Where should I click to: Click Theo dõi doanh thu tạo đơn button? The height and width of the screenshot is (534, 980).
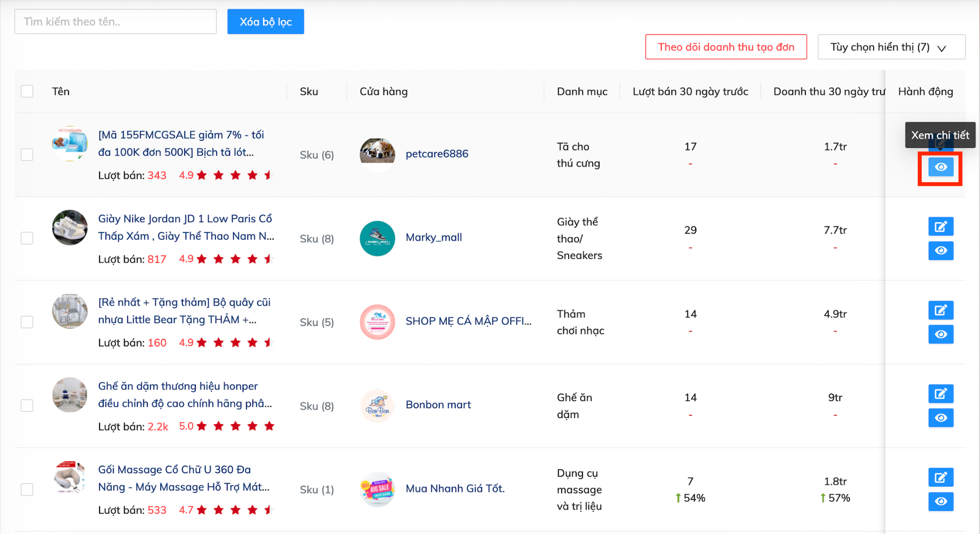tap(725, 47)
